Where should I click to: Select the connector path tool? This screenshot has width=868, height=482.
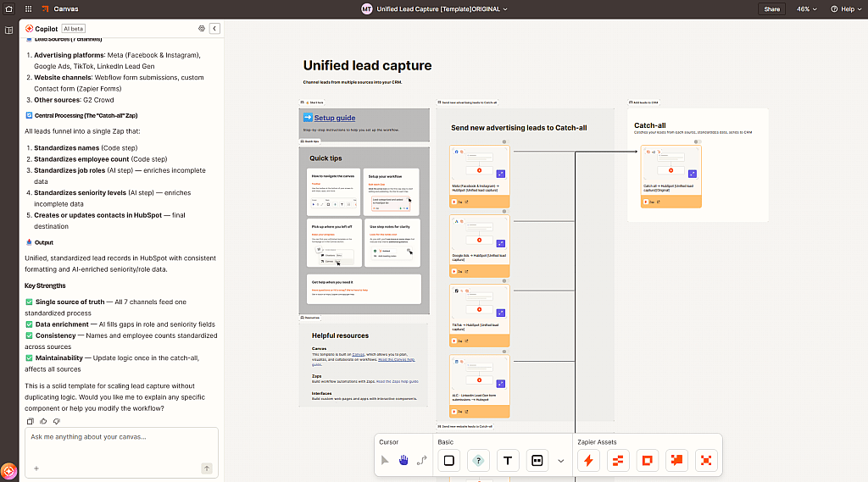point(422,461)
